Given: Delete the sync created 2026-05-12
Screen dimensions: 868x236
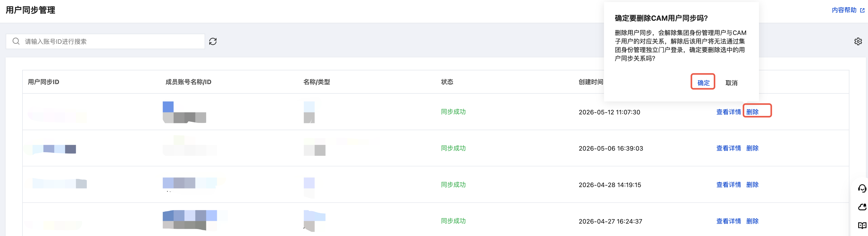Looking at the screenshot, I should click(x=752, y=112).
